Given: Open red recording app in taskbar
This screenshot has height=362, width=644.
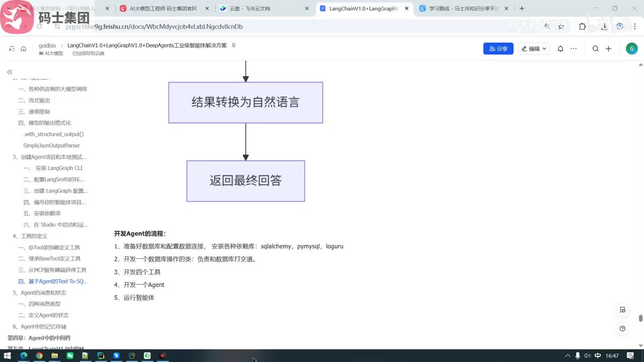Looking at the screenshot, I should (x=163, y=355).
